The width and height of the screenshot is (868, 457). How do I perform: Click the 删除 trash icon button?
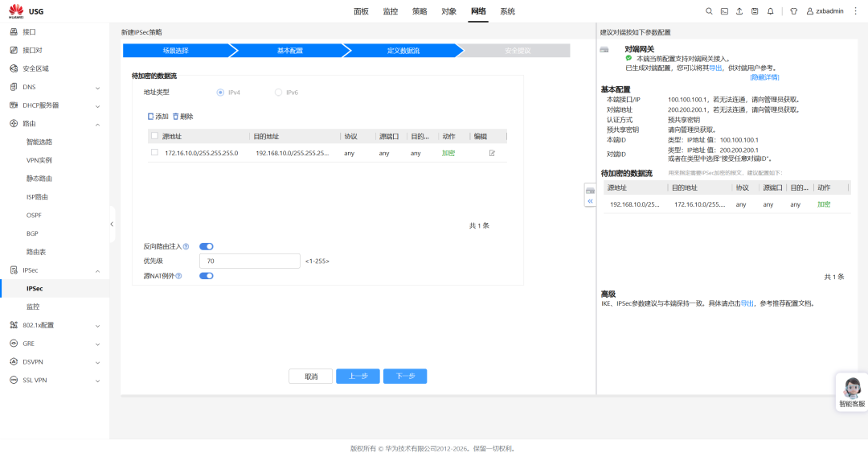pyautogui.click(x=182, y=117)
